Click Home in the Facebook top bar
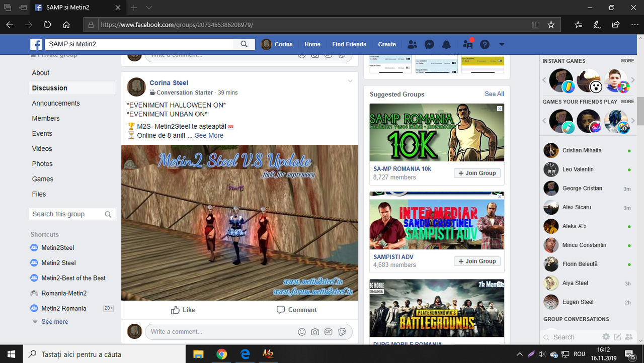 tap(312, 44)
